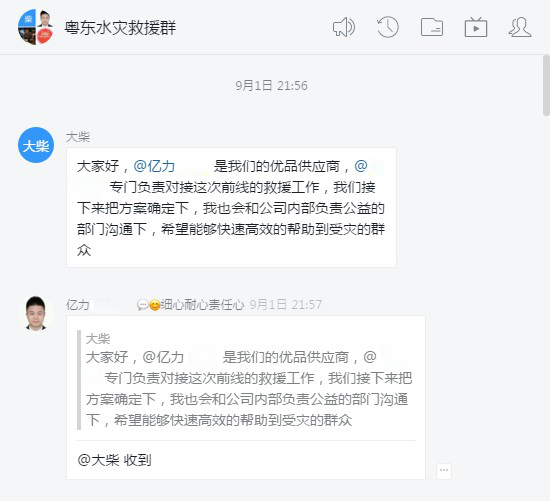Image resolution: width=550 pixels, height=501 pixels.
Task: Click the quoted 大柴 message block
Action: pos(246,380)
